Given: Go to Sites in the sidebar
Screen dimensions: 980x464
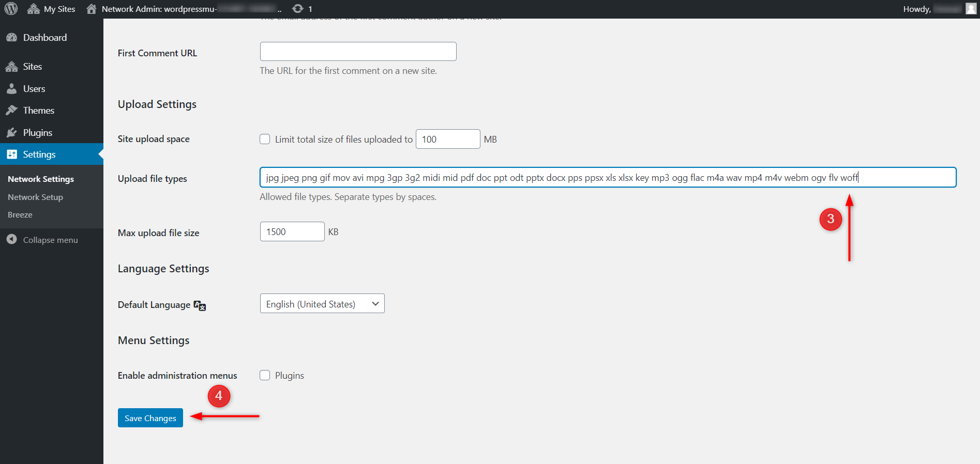Looking at the screenshot, I should [x=32, y=67].
